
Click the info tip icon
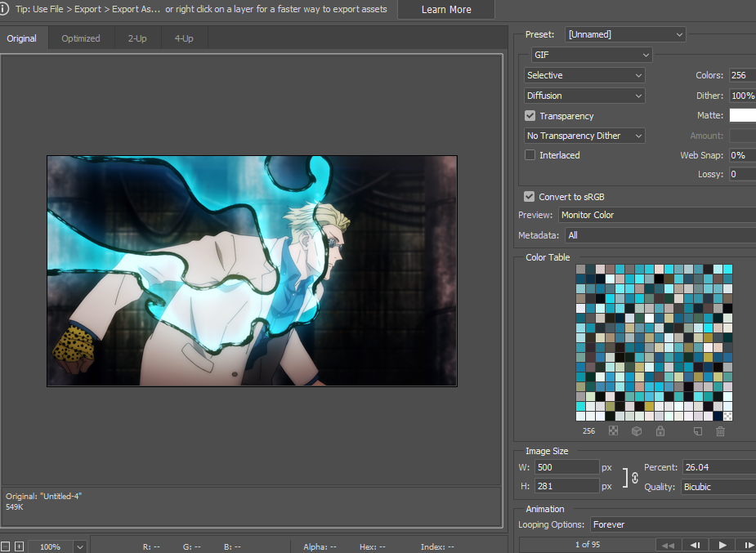coord(3,9)
